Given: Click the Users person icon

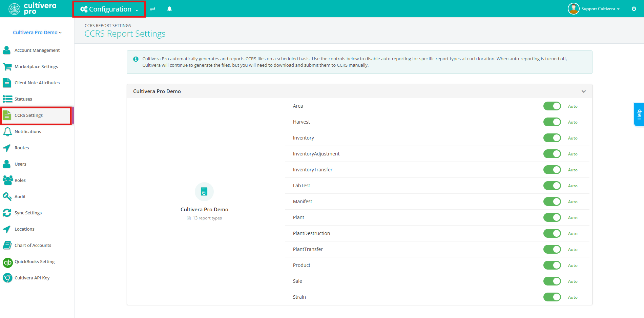Looking at the screenshot, I should point(7,164).
